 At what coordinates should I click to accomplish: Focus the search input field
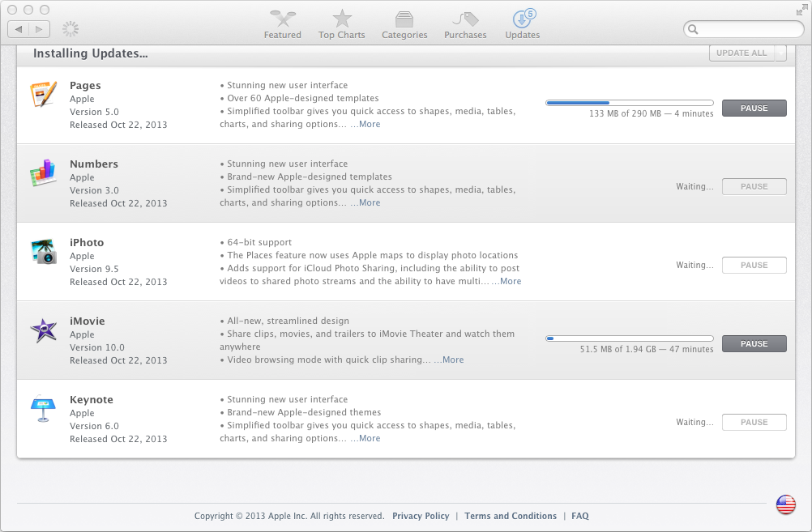(744, 29)
